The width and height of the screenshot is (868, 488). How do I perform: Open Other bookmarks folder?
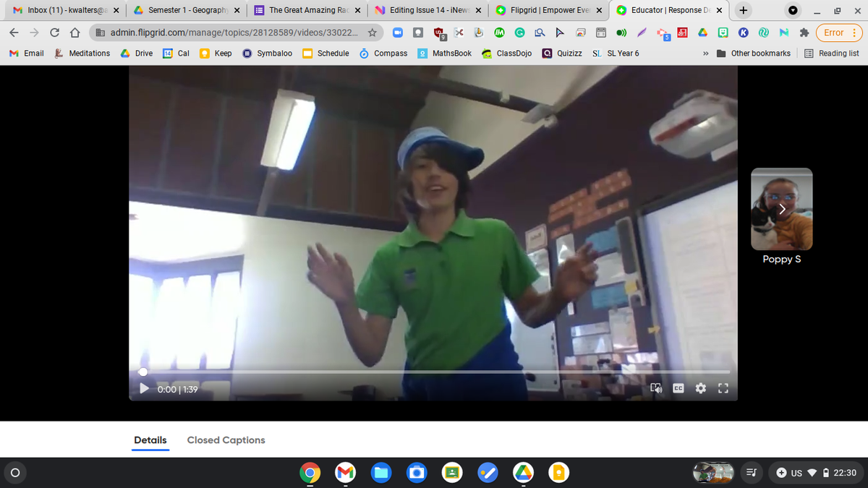pos(754,53)
